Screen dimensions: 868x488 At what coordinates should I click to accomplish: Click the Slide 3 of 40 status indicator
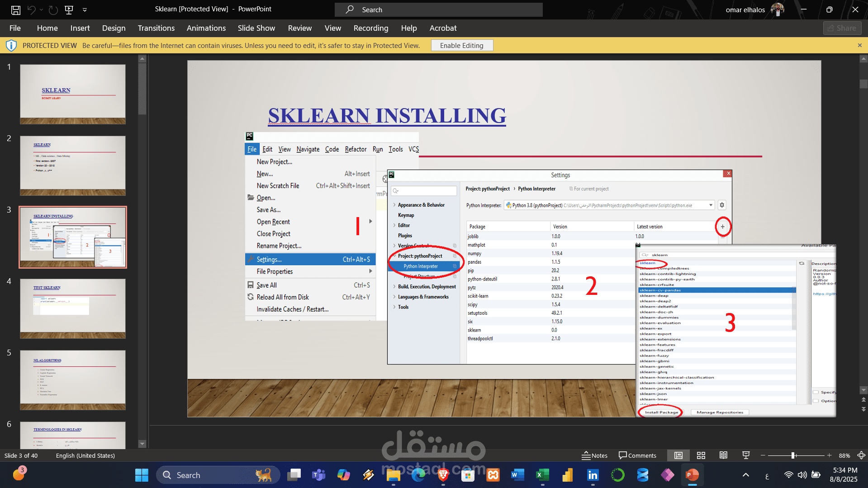[21, 455]
